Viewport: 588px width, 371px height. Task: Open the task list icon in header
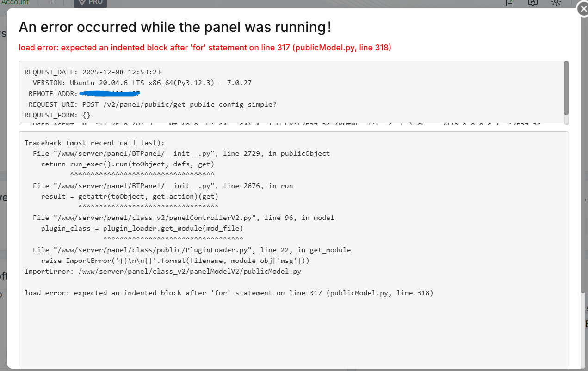510,2
